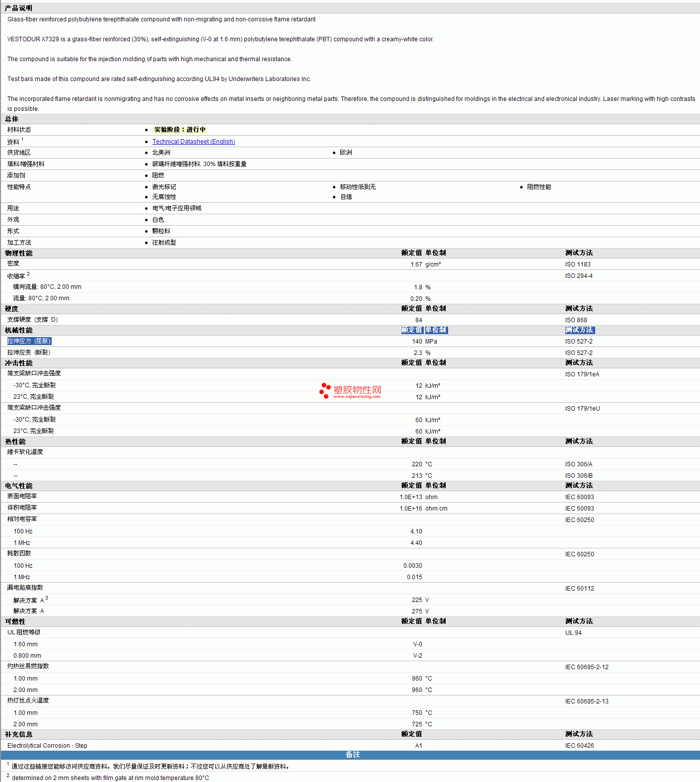Click the blue 备注 bar

tap(350, 755)
